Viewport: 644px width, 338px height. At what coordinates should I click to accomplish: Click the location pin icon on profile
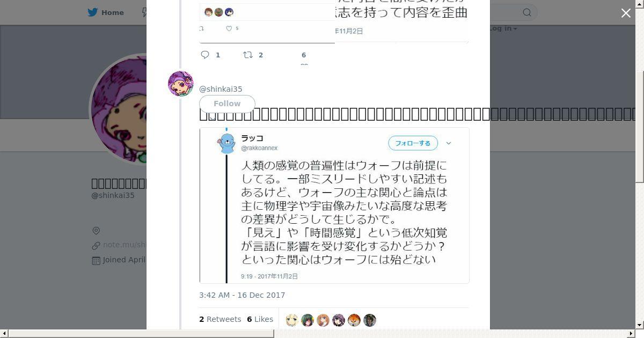point(96,231)
